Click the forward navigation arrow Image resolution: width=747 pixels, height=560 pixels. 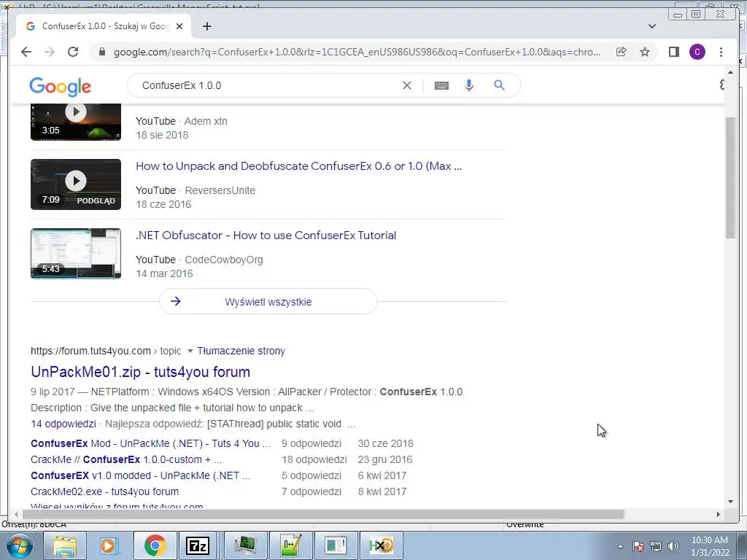[x=50, y=52]
